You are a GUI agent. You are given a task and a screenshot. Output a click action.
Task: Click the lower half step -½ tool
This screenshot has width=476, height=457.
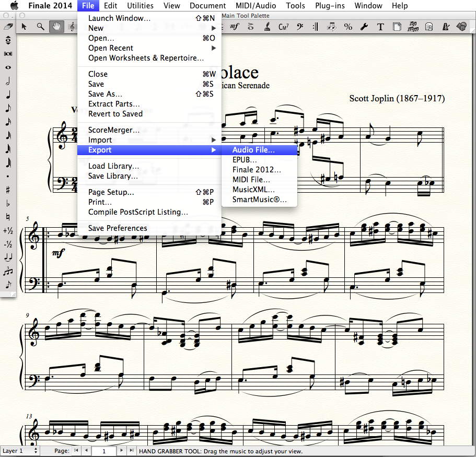click(x=8, y=244)
